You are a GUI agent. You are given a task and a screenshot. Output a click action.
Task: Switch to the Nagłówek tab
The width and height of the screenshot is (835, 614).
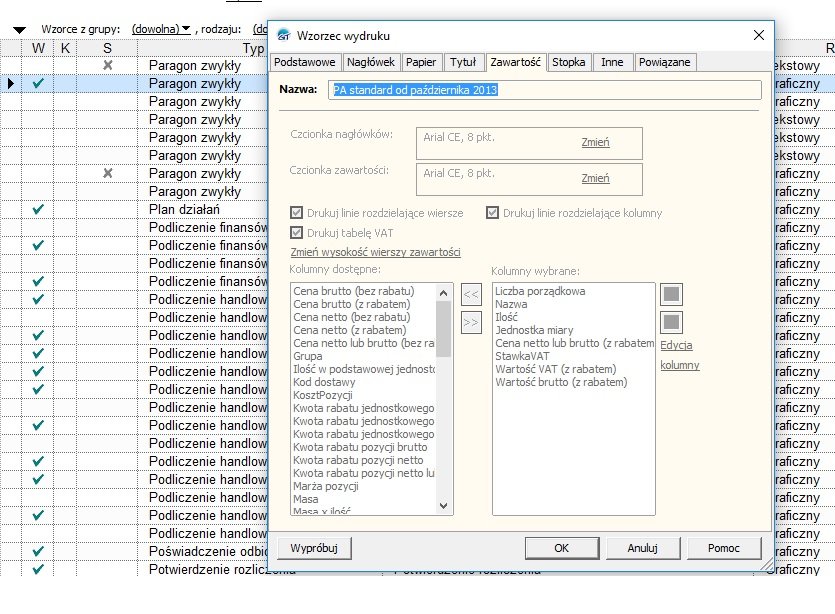(371, 62)
